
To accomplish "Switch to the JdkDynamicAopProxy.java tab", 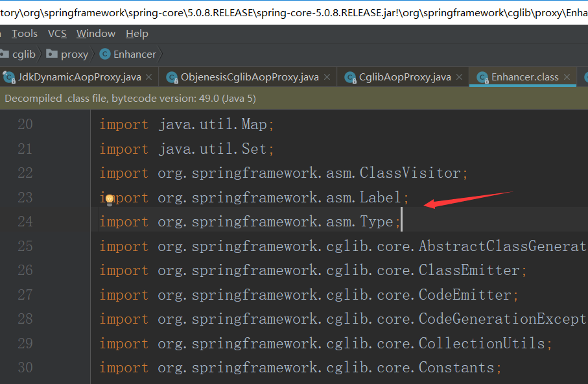I will click(79, 77).
